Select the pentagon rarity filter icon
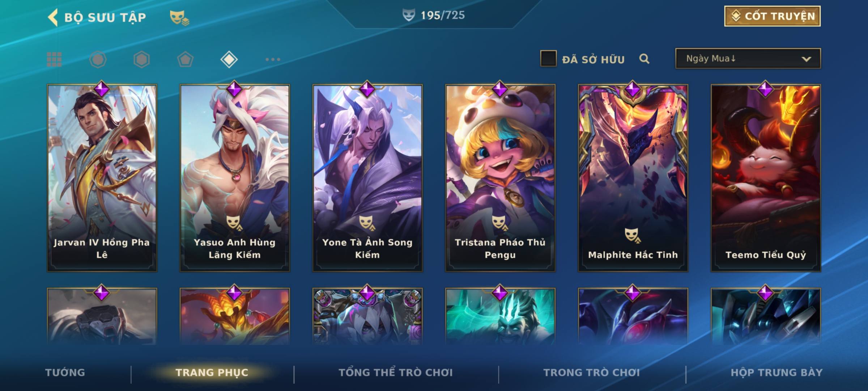Screen dimensions: 868x391 click(185, 59)
